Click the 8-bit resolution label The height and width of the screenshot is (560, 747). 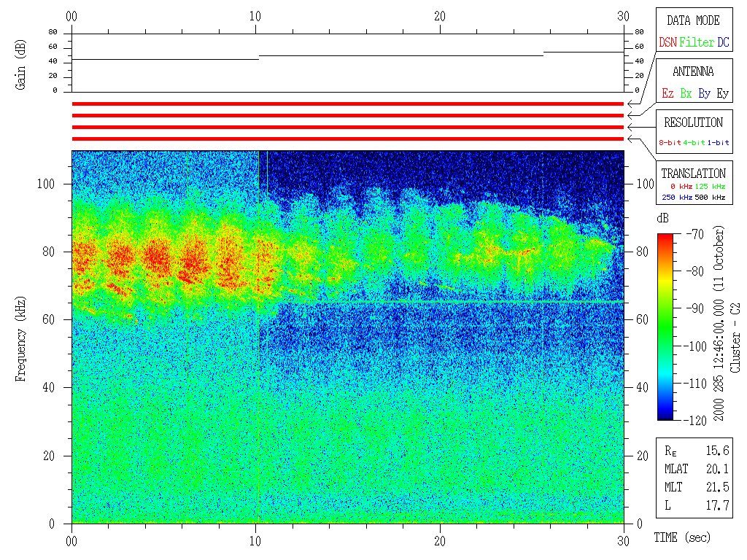point(670,143)
